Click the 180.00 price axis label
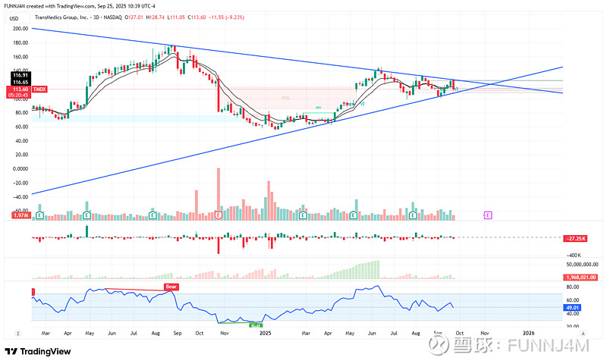 [x=20, y=43]
